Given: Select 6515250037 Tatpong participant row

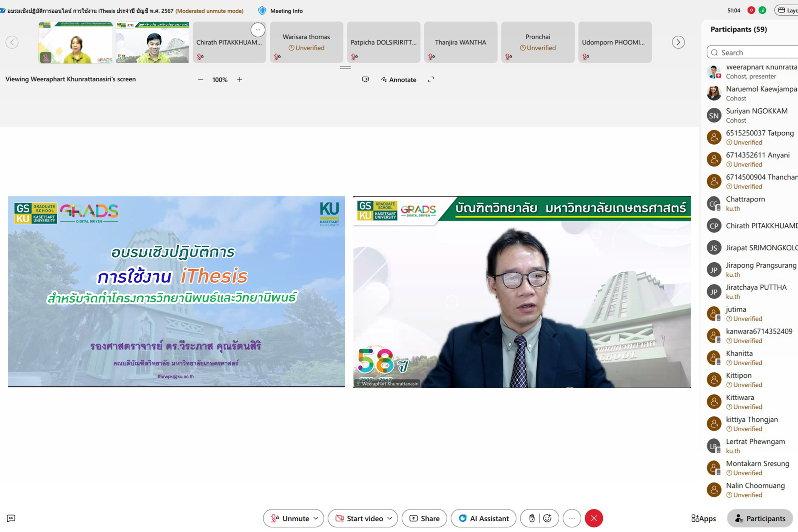Looking at the screenshot, I should (752, 137).
